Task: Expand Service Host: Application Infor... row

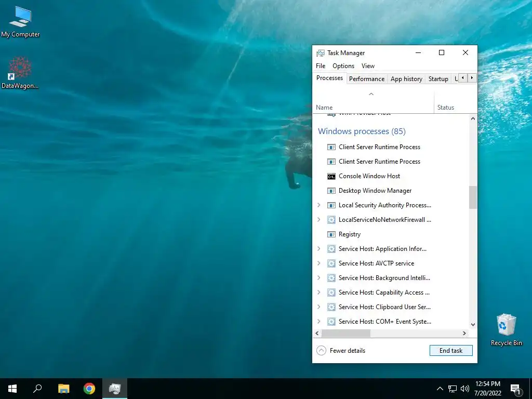Action: coord(318,249)
